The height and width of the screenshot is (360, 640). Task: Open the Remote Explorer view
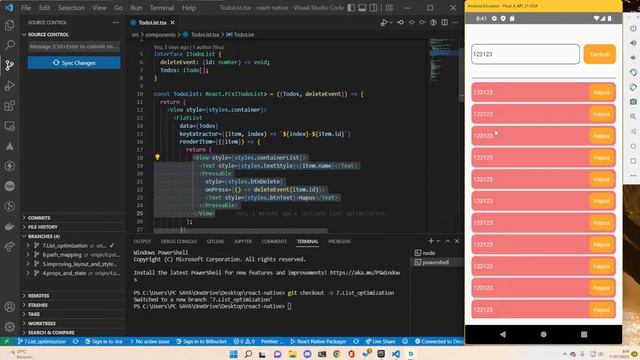click(x=9, y=126)
